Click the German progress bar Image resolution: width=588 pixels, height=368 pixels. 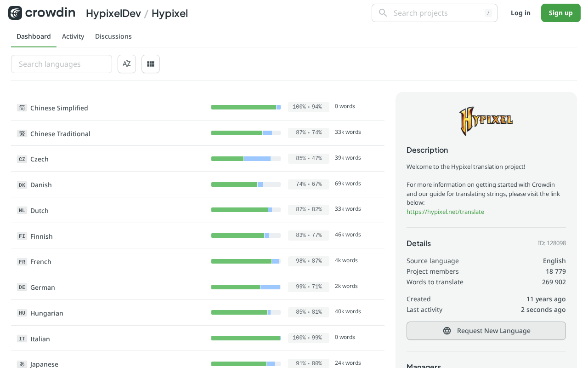[x=246, y=287]
